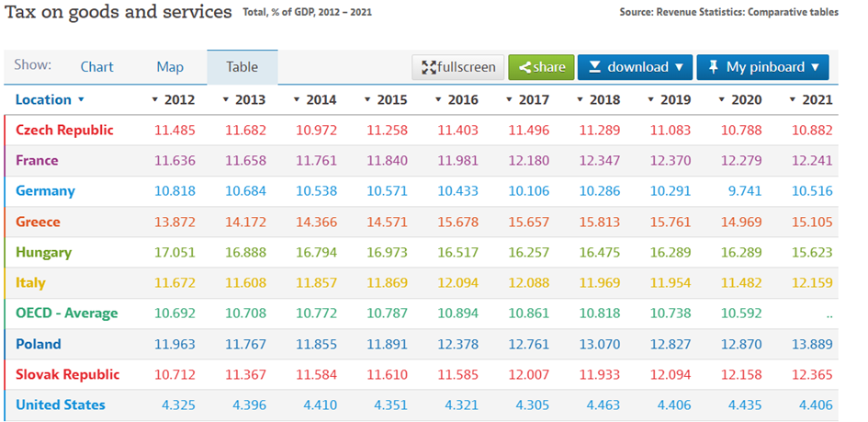Click the Hungary 2012 value cell 17.051
Screen dimensions: 868x422
[175, 252]
